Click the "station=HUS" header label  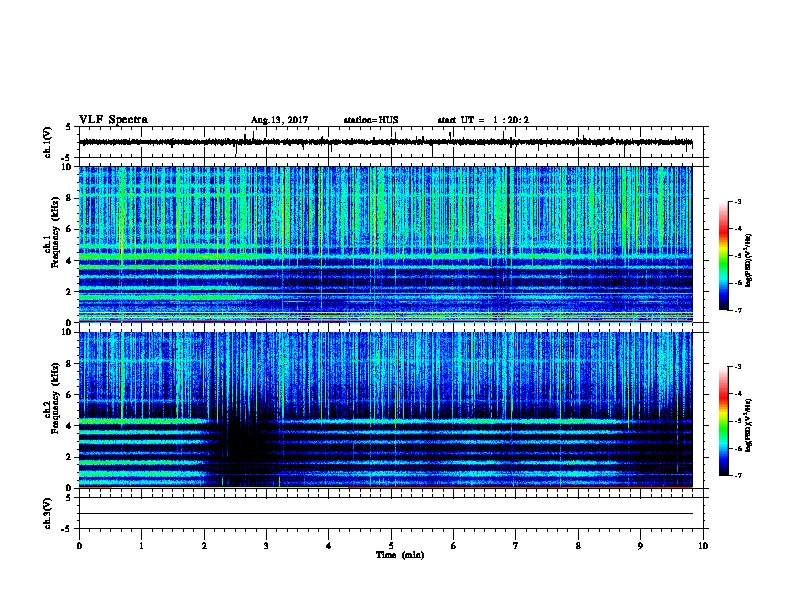tap(371, 120)
